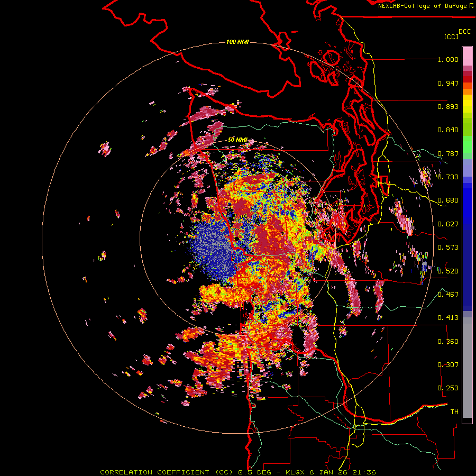Click the 0.413 scale value

click(x=448, y=318)
